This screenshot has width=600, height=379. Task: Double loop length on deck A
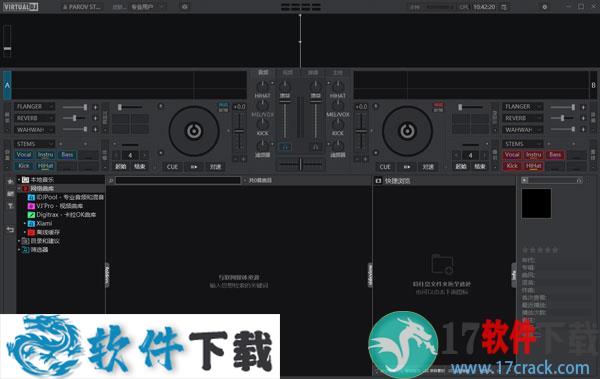pos(144,155)
